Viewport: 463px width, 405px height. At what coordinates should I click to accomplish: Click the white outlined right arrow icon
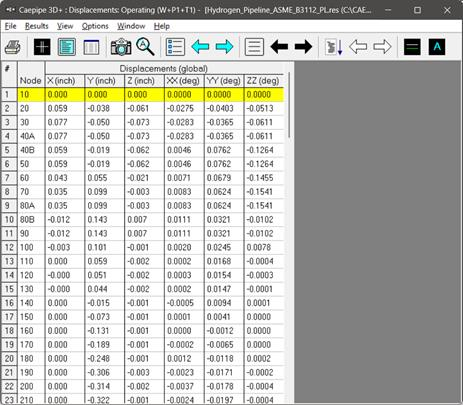tap(382, 47)
